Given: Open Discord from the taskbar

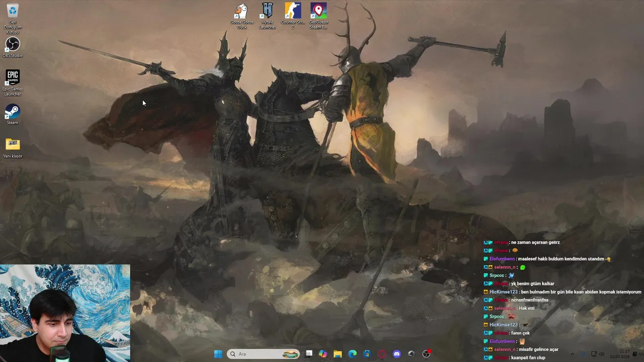Looking at the screenshot, I should pyautogui.click(x=397, y=354).
